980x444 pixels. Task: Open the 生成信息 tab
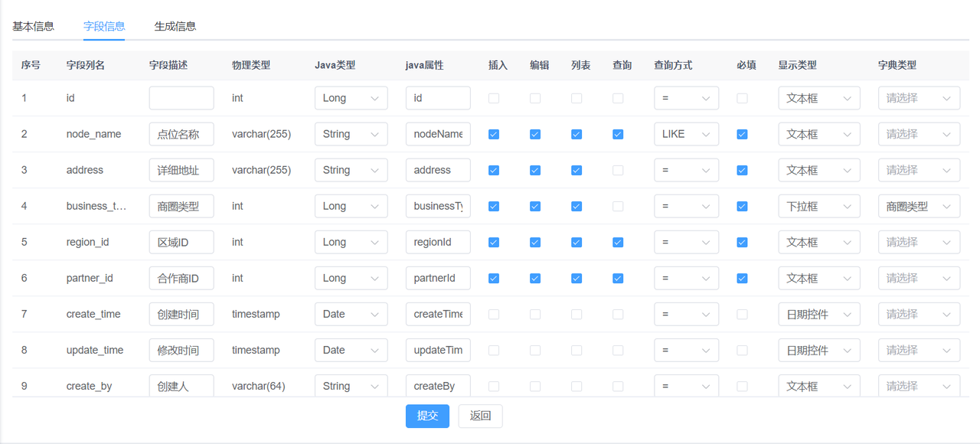(175, 26)
